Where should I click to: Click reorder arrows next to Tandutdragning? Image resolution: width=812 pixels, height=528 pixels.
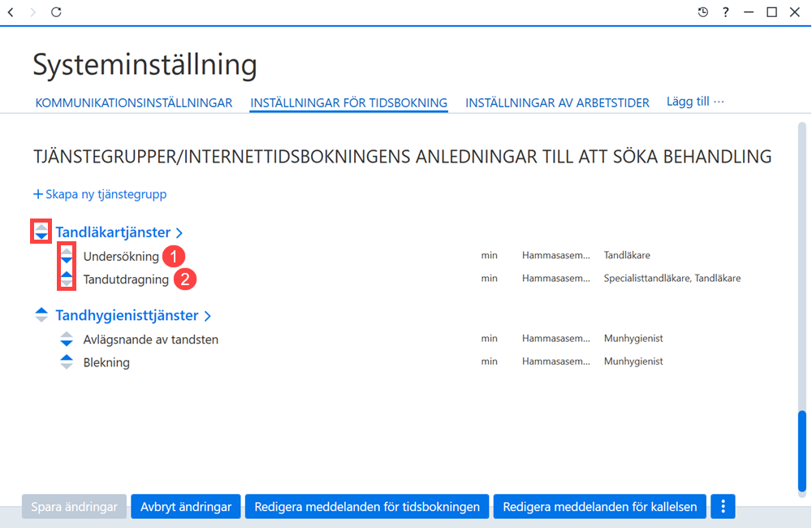[x=67, y=279]
